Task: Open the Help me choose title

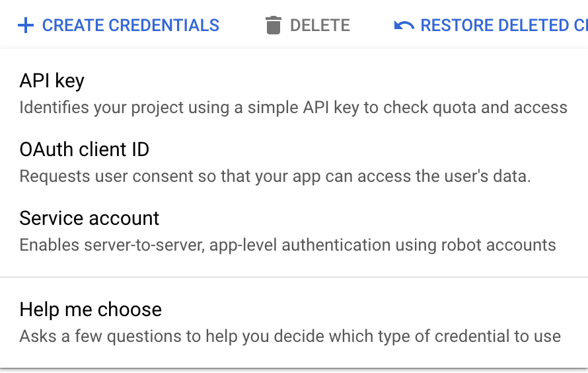Action: 91,310
